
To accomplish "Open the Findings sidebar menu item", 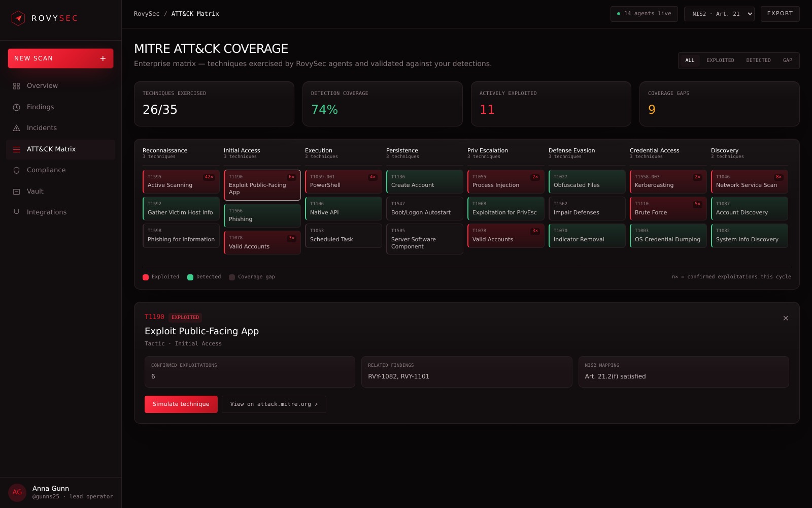I will 60,107.
